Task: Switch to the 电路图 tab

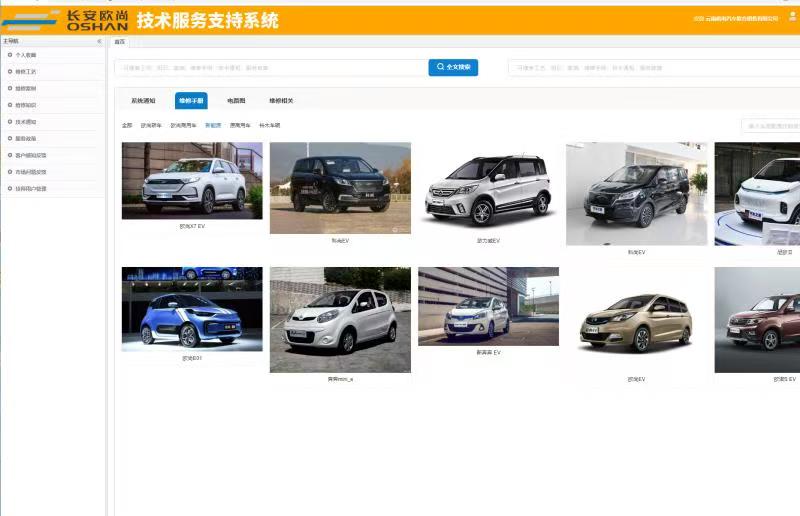Action: (236, 101)
